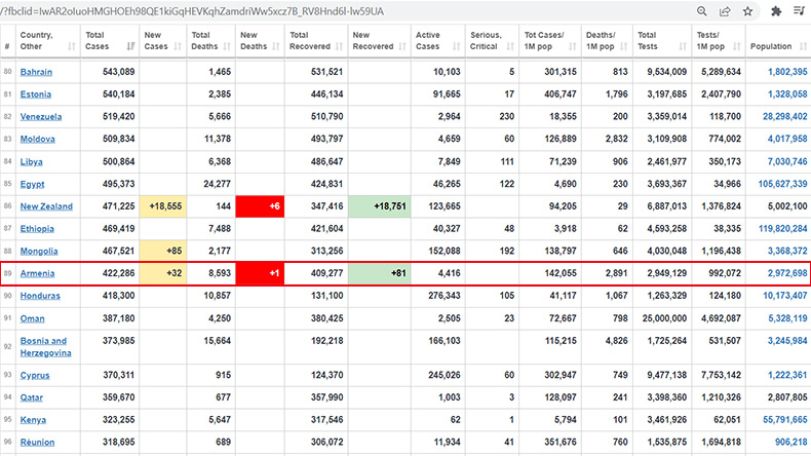Sort by Country, Other column arrows
This screenshot has height=456, width=811.
click(72, 47)
